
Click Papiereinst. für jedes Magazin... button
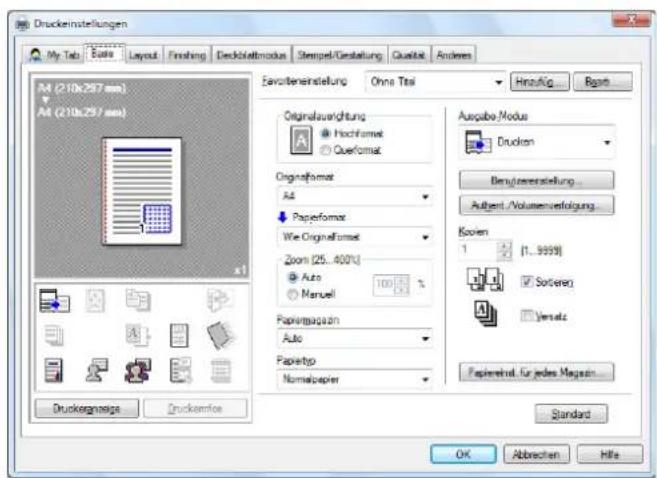tap(536, 372)
